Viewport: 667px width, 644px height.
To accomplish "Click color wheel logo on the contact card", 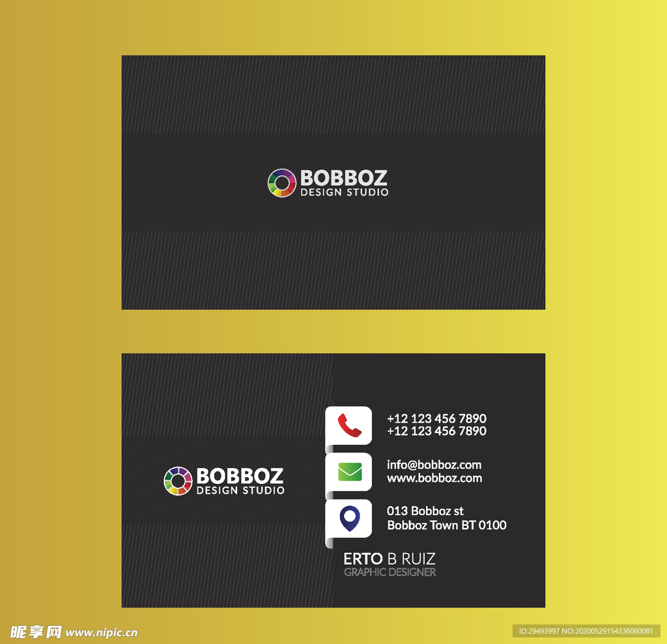I will click(178, 481).
